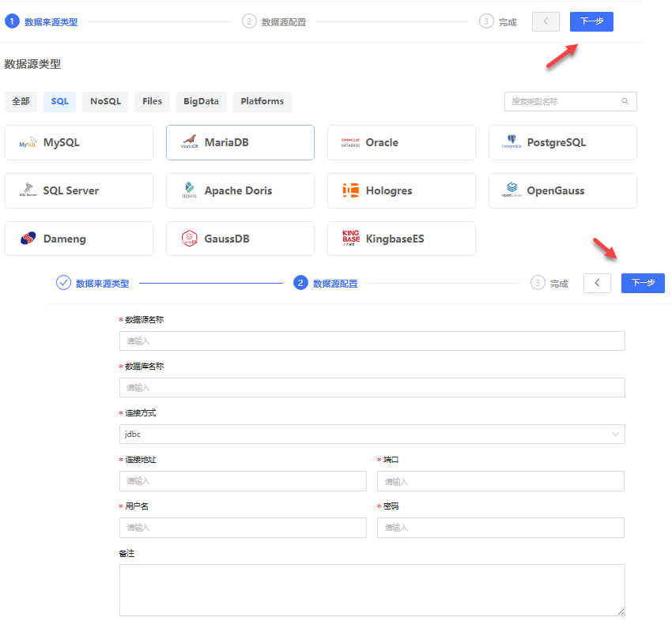Select the Hologres data source card
The image size is (672, 636).
[402, 190]
